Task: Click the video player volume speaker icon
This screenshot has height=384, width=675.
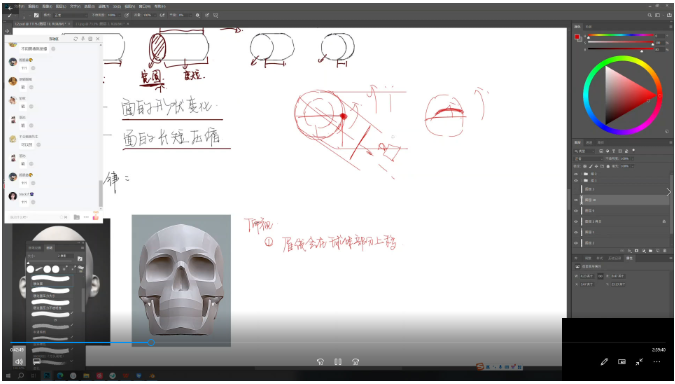Action: (x=19, y=362)
